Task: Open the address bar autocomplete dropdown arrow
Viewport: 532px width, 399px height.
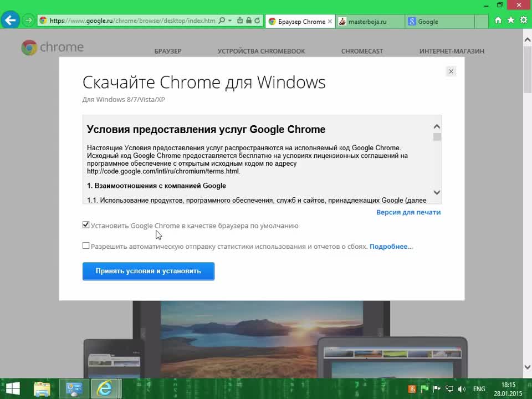Action: [x=229, y=21]
